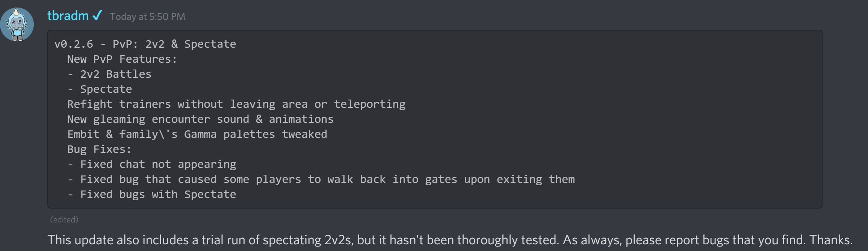This screenshot has height=251, width=868.
Task: Click the 'Embit & family's Gamma palettes tweaked' line
Action: [x=197, y=135]
